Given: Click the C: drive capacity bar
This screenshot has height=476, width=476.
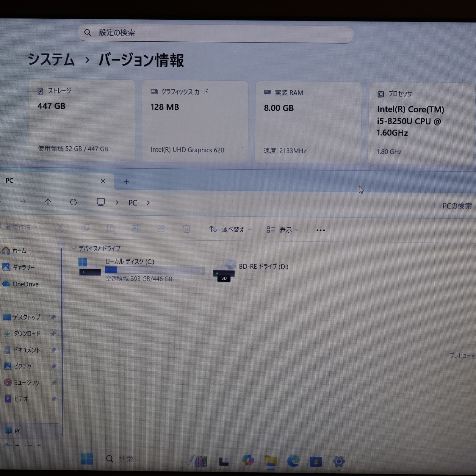Looking at the screenshot, I should coord(155,270).
